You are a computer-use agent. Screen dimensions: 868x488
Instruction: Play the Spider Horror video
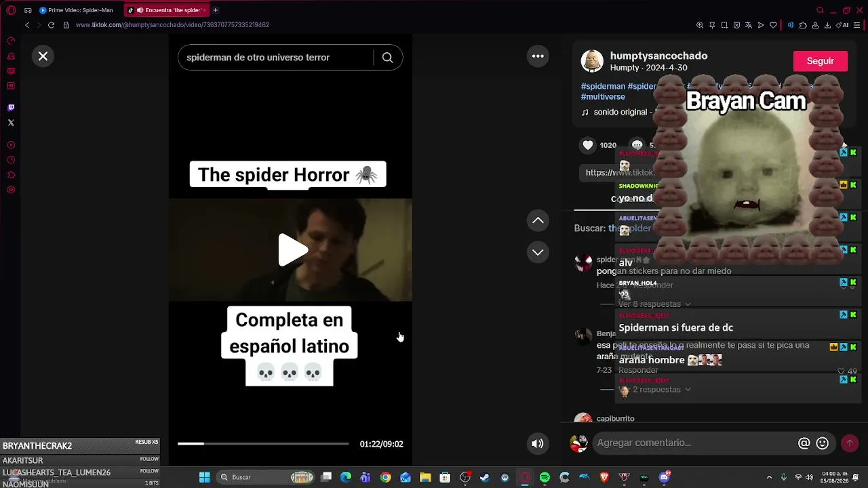click(292, 250)
